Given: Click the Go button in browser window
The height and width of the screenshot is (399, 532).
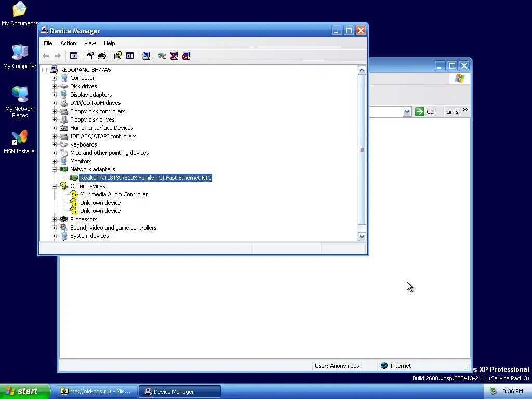Looking at the screenshot, I should coord(424,112).
